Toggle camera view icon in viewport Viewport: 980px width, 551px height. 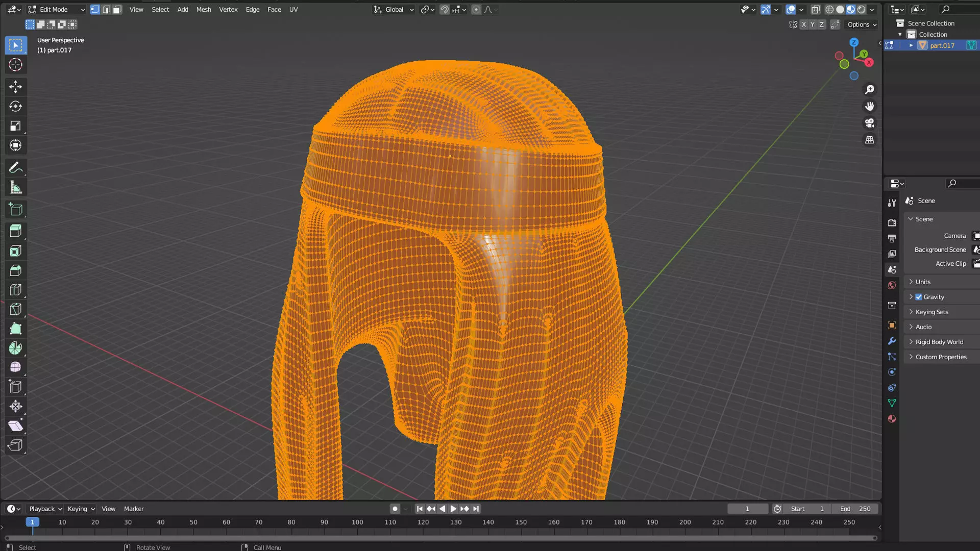[870, 123]
